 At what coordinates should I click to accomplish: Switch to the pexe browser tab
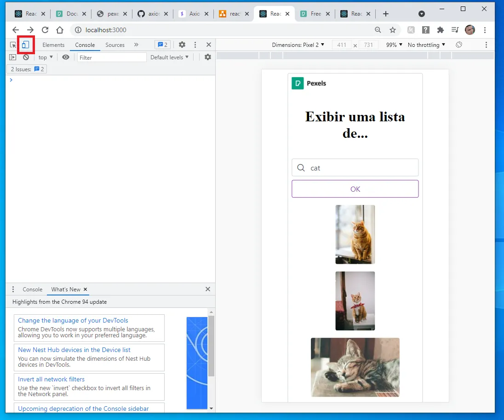click(112, 13)
